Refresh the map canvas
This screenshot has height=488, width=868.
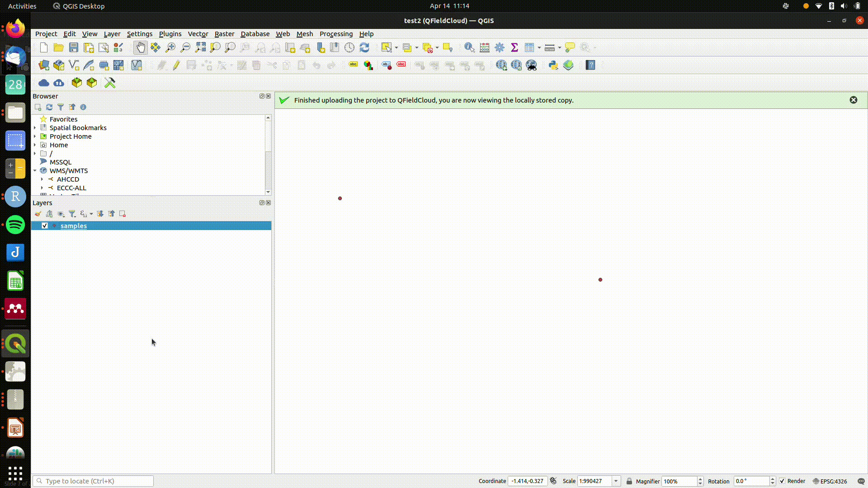pyautogui.click(x=365, y=47)
